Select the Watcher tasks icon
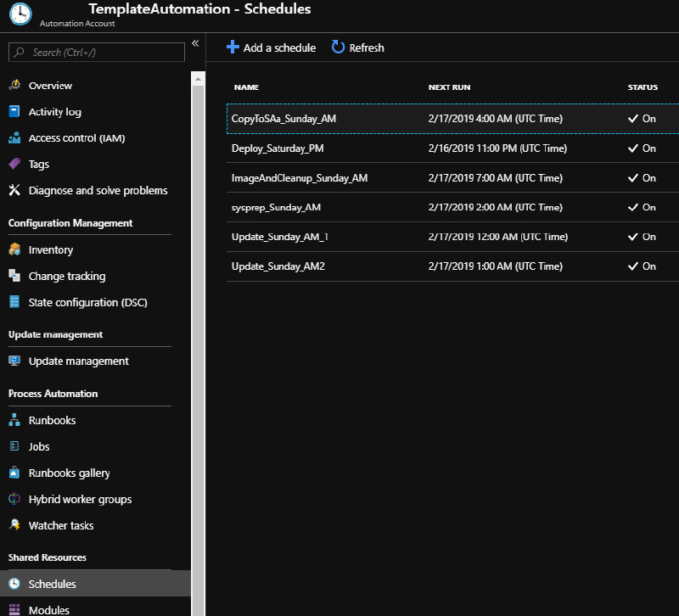The image size is (679, 616). coord(14,525)
